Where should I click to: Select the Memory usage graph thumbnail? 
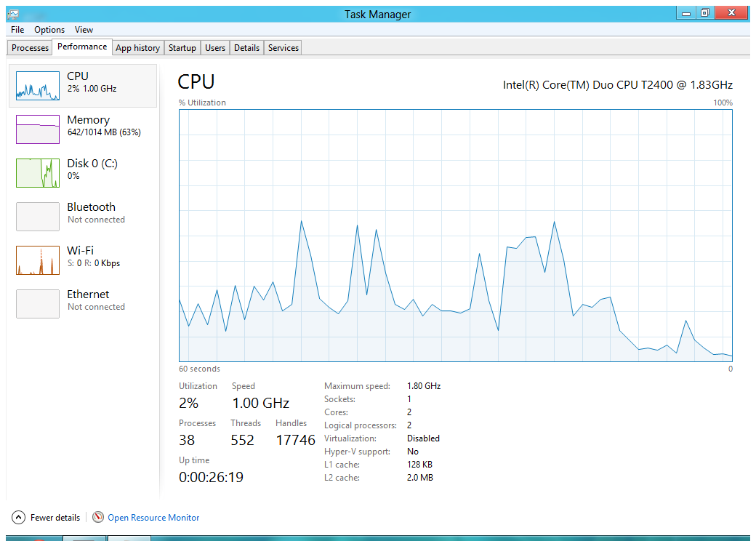(38, 129)
